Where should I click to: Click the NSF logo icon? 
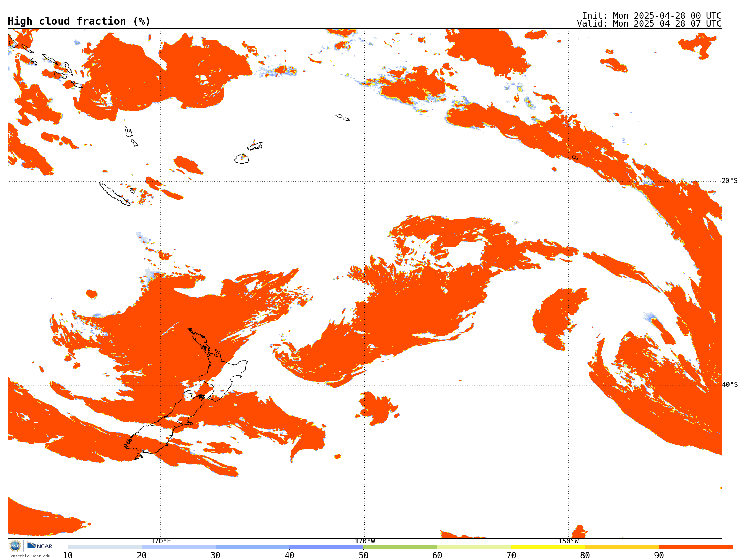coord(15,546)
